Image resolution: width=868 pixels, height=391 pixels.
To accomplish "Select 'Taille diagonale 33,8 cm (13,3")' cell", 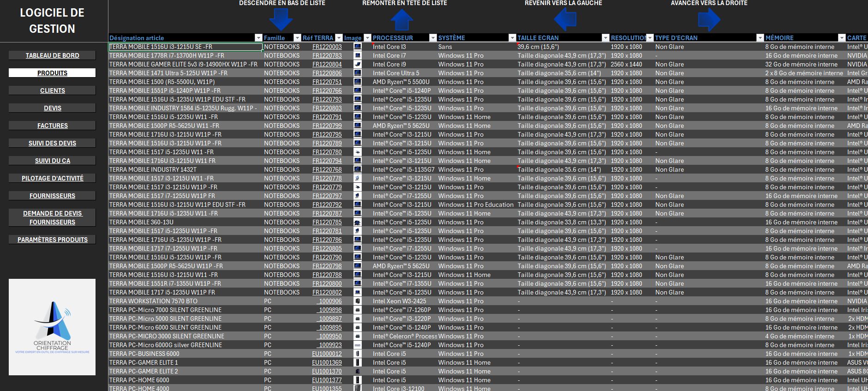I will (x=563, y=222).
